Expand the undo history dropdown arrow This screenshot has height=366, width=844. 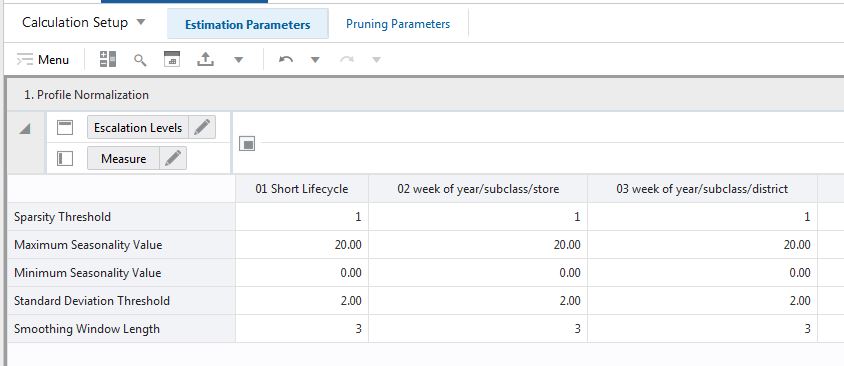tap(315, 60)
